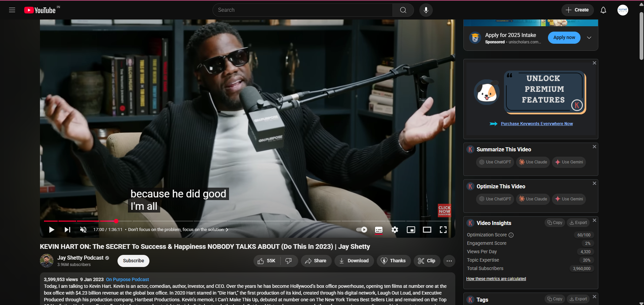
Task: Switch video to miniplayer mode
Action: pyautogui.click(x=411, y=230)
